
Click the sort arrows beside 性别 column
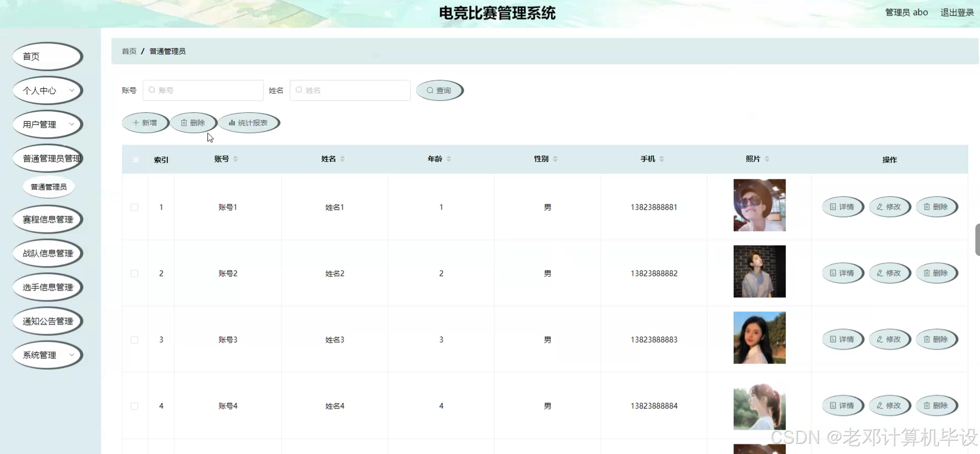[x=555, y=159]
